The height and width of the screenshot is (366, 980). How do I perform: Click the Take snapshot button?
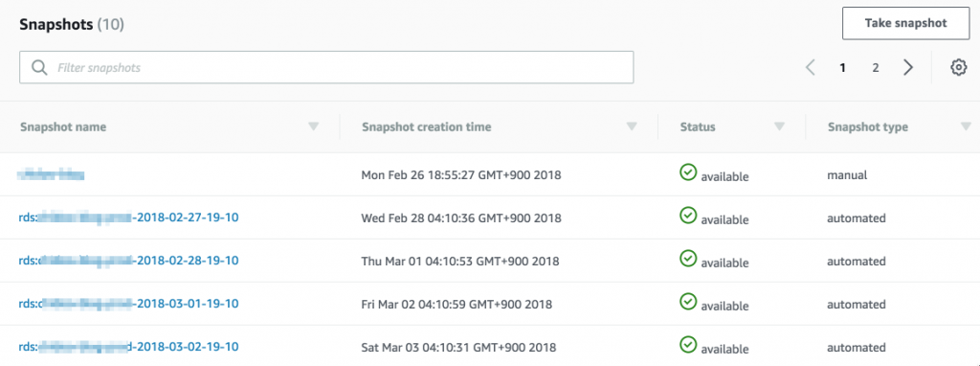click(906, 24)
